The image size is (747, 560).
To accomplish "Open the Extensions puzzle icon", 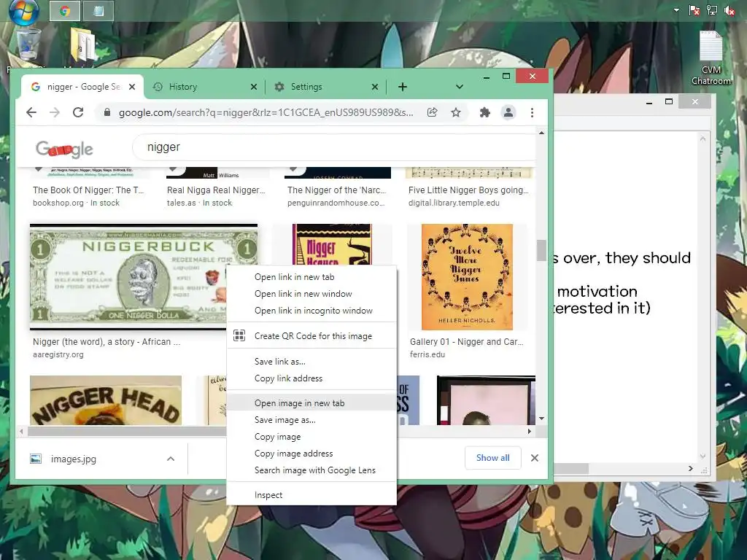I will click(485, 112).
